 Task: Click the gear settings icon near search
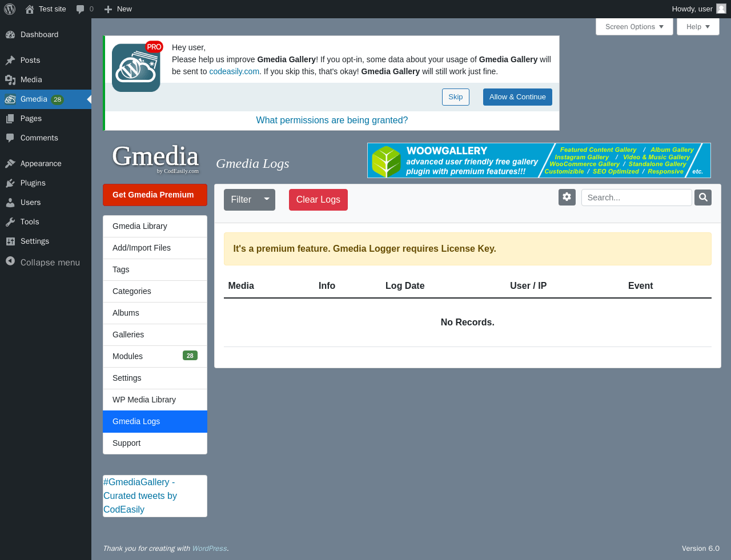[567, 197]
